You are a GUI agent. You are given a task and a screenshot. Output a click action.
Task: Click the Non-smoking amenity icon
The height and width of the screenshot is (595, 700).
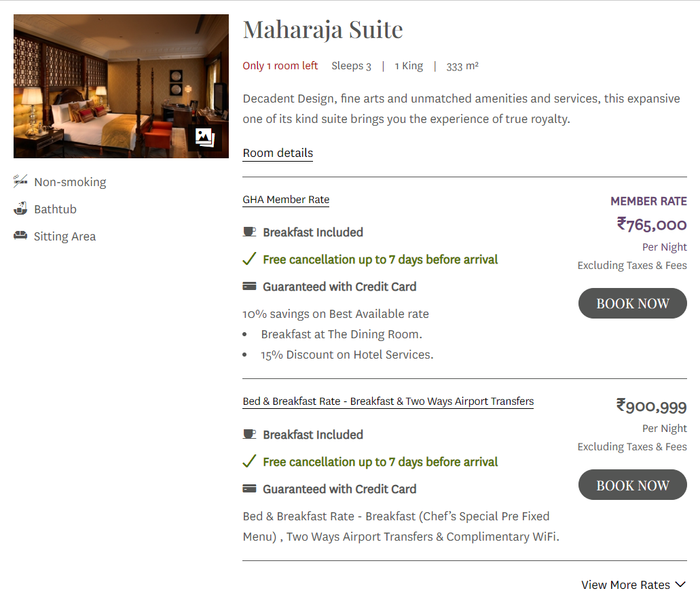(20, 181)
